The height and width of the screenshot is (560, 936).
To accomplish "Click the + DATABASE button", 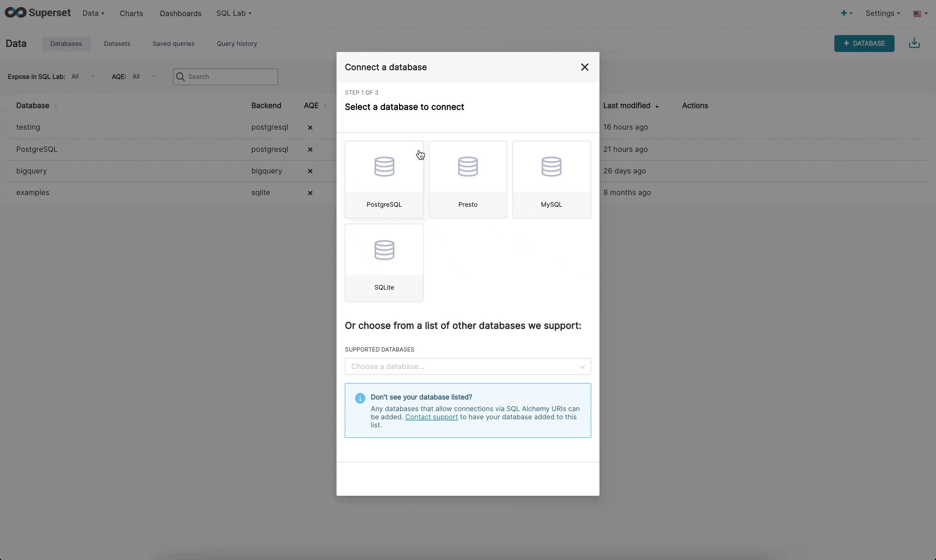I will click(864, 44).
